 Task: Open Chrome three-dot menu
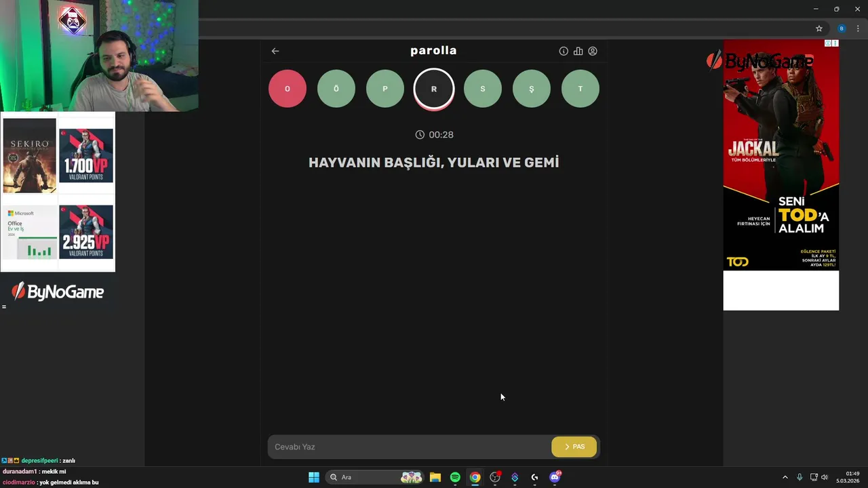click(858, 28)
